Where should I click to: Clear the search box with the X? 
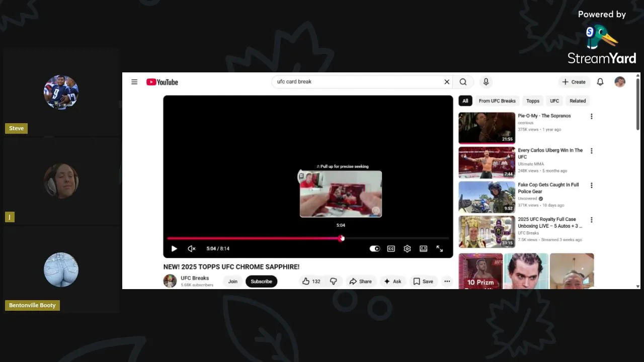click(x=447, y=82)
